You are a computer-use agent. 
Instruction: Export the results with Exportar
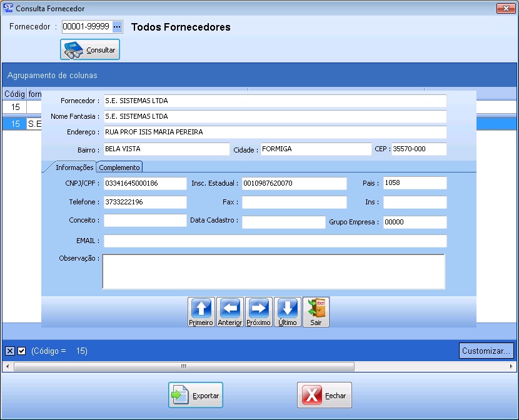[196, 395]
